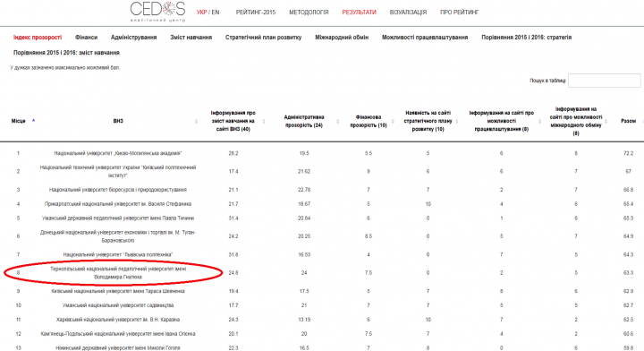The height and width of the screenshot is (351, 644).
Task: Select Порівняння 2015 і 2016: зміст навчання tab
Action: (x=66, y=53)
